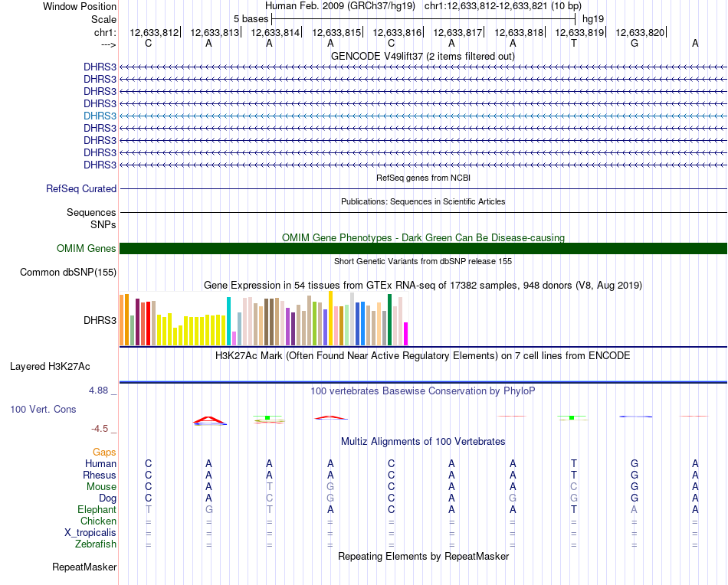Image resolution: width=728 pixels, height=585 pixels.
Task: Click the Scale label
Action: (x=103, y=19)
